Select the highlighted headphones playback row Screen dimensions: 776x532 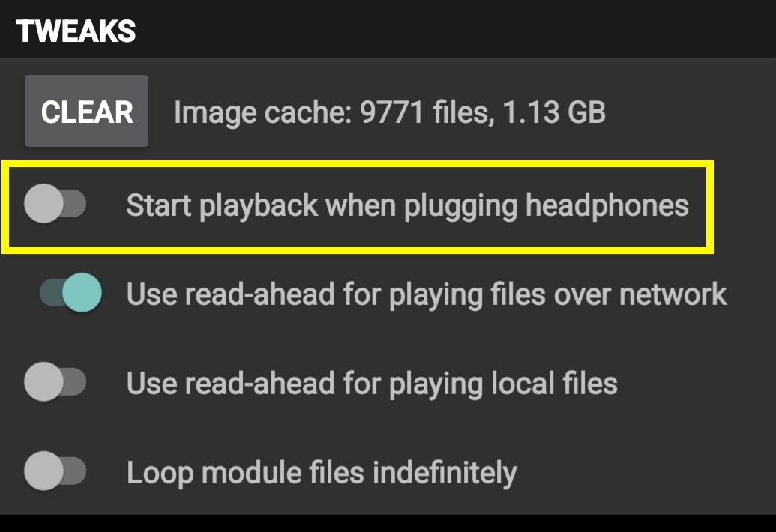357,205
